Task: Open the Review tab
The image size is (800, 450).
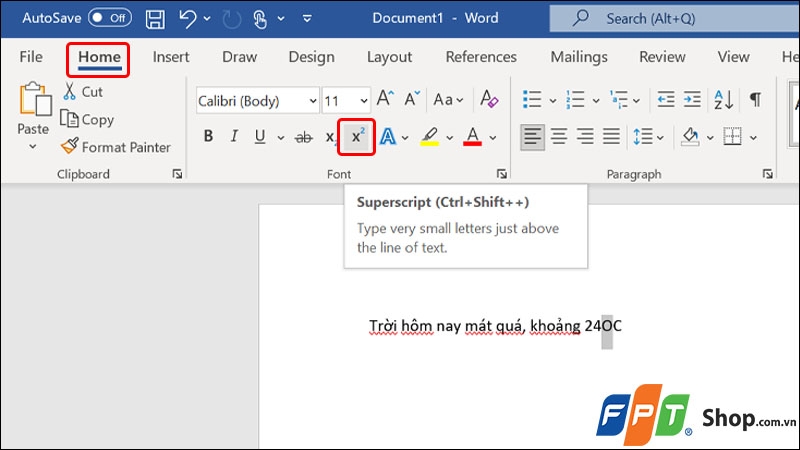Action: point(662,57)
